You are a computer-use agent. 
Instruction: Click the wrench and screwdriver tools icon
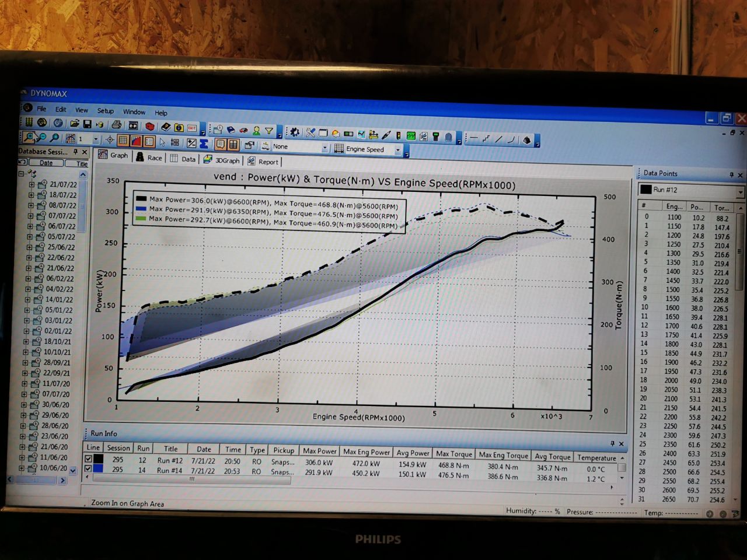pos(310,134)
